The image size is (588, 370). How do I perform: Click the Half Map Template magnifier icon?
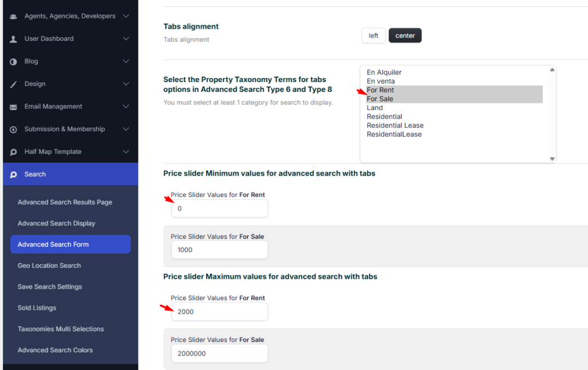14,152
